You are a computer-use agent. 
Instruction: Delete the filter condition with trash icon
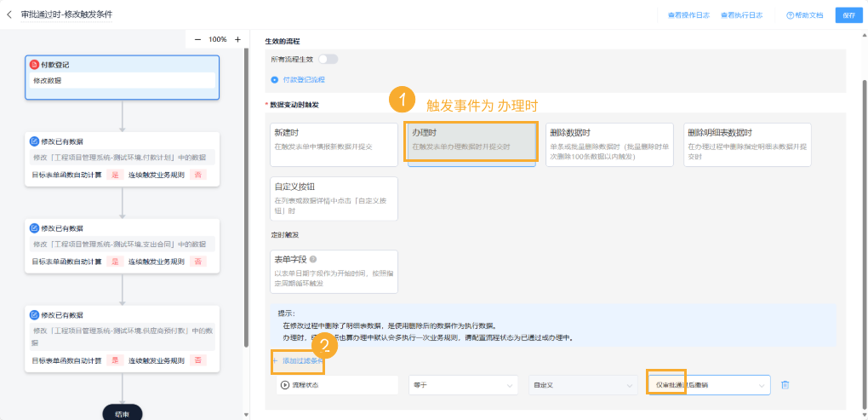[785, 384]
